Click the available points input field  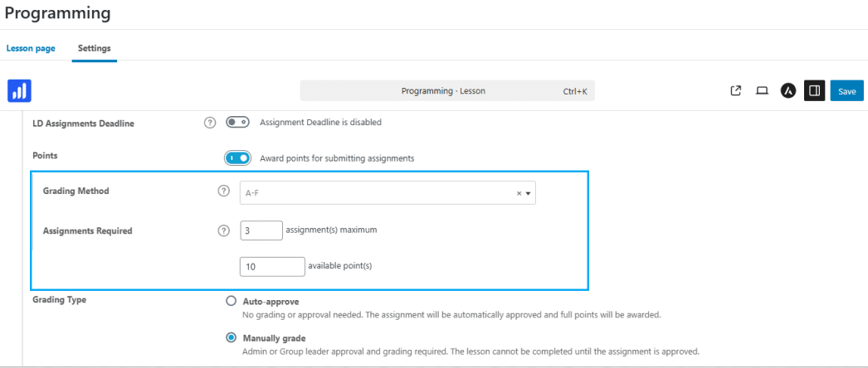point(272,266)
